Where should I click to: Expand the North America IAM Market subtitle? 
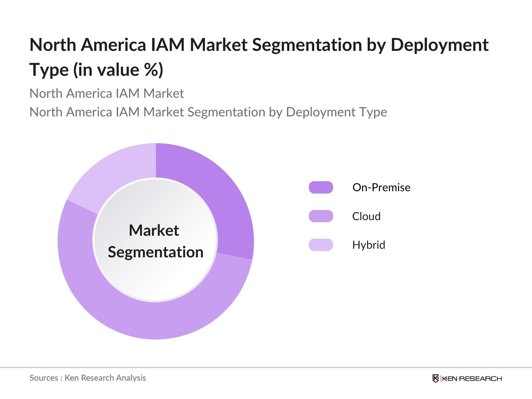pyautogui.click(x=106, y=93)
